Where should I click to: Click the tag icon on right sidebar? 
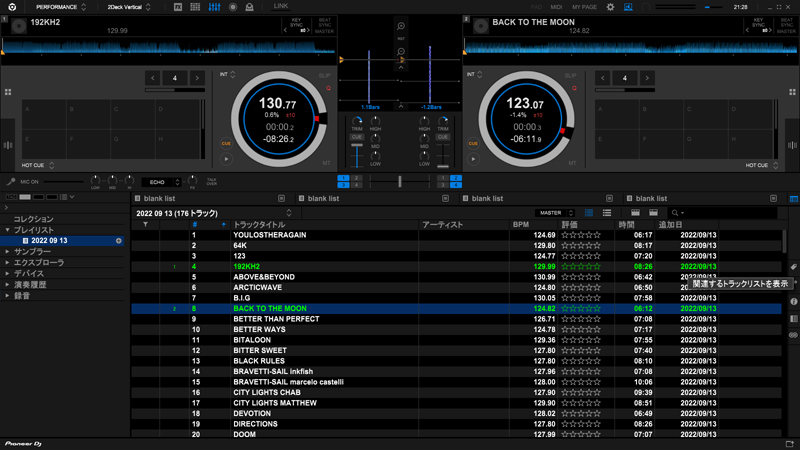[x=793, y=268]
